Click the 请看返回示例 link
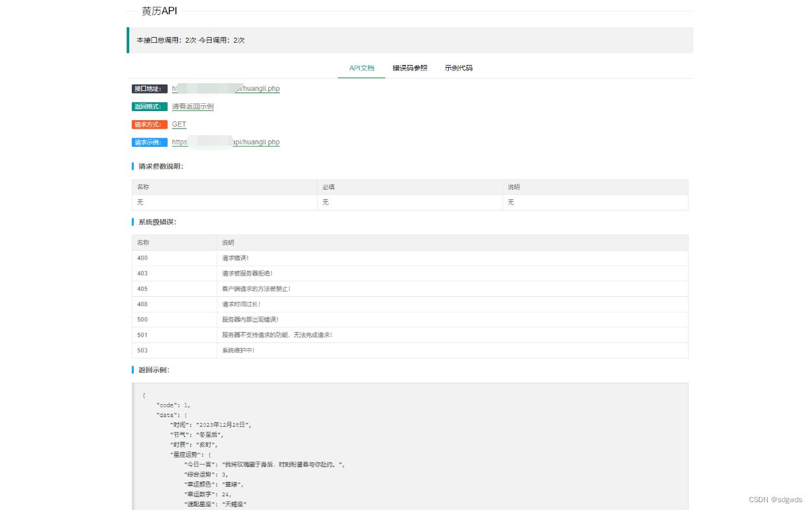 tap(192, 107)
